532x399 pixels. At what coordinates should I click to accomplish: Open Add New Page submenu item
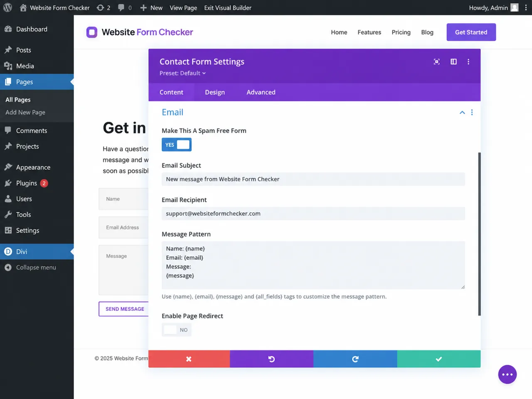click(25, 112)
